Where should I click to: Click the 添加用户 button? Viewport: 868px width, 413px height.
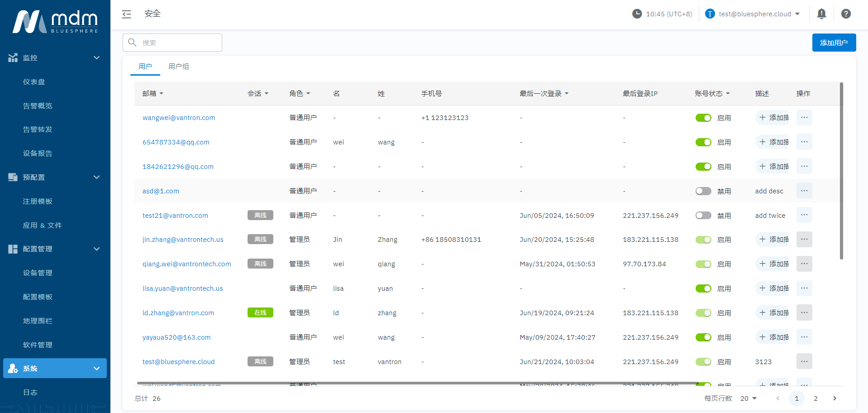(x=834, y=43)
